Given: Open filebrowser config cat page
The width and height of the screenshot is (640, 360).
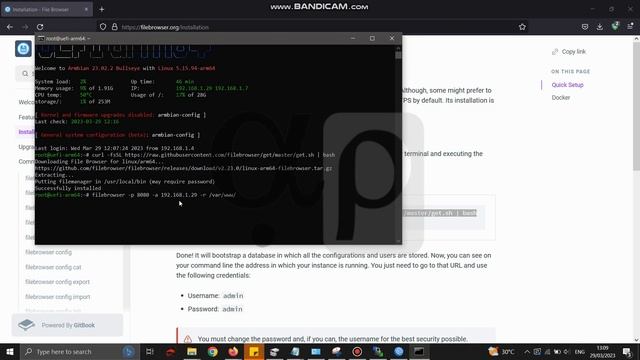Looking at the screenshot, I should [x=53, y=267].
